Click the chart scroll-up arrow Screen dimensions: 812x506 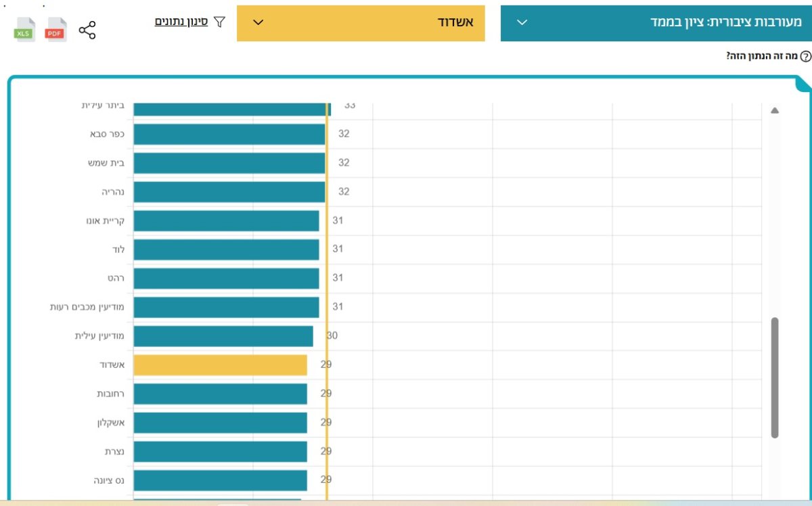pos(775,110)
